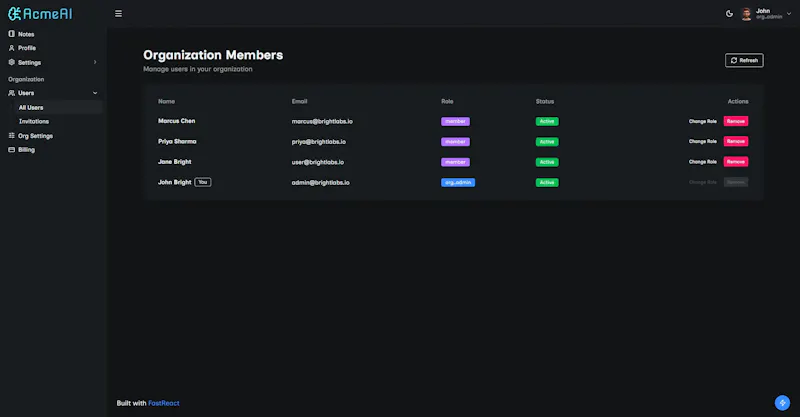Open the FastReact link
Image resolution: width=800 pixels, height=417 pixels.
point(164,403)
